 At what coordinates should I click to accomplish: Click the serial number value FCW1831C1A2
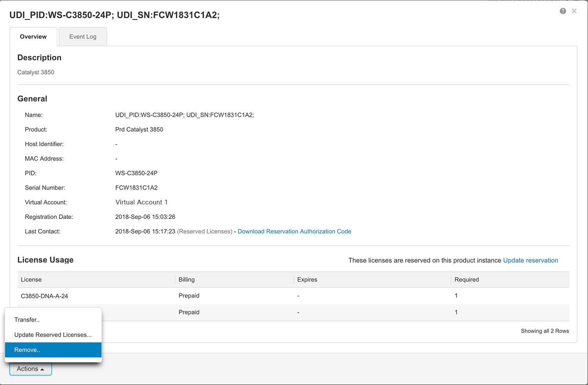pyautogui.click(x=136, y=188)
